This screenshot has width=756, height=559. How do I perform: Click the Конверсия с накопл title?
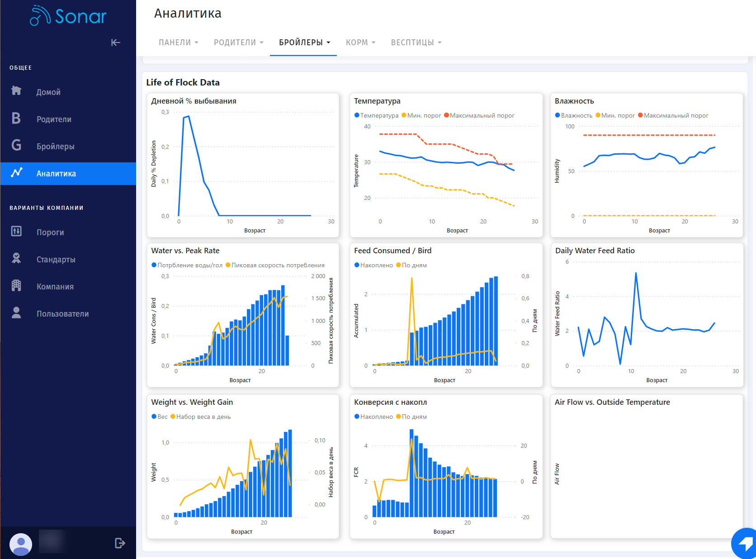[390, 402]
